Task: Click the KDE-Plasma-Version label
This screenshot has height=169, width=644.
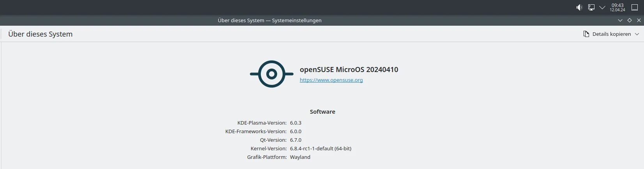Action: pos(262,123)
